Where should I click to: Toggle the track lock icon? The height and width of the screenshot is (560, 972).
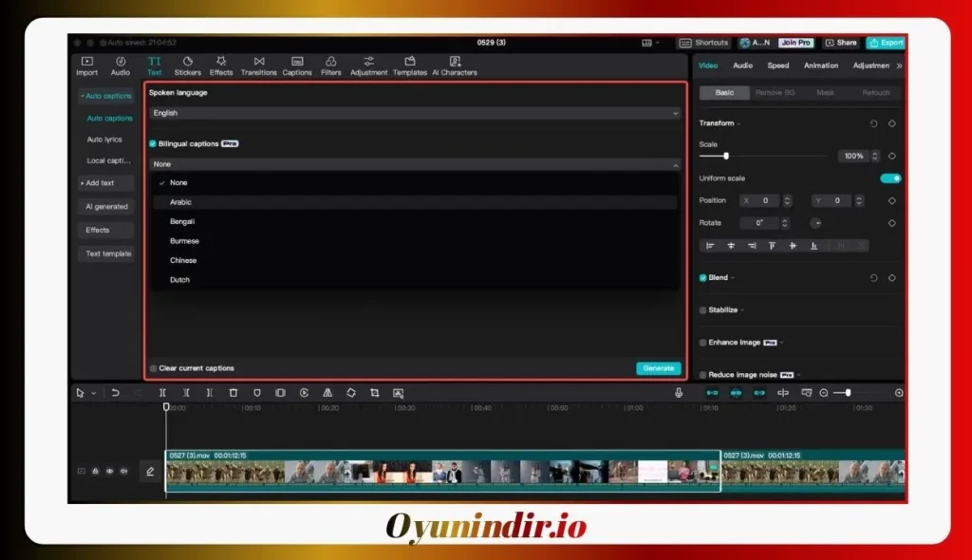(96, 472)
